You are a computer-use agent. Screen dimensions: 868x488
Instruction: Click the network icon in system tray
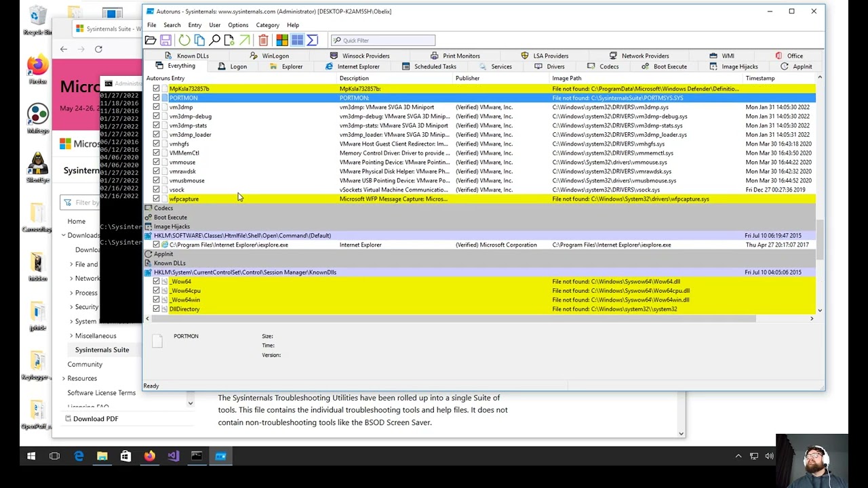pos(754,456)
